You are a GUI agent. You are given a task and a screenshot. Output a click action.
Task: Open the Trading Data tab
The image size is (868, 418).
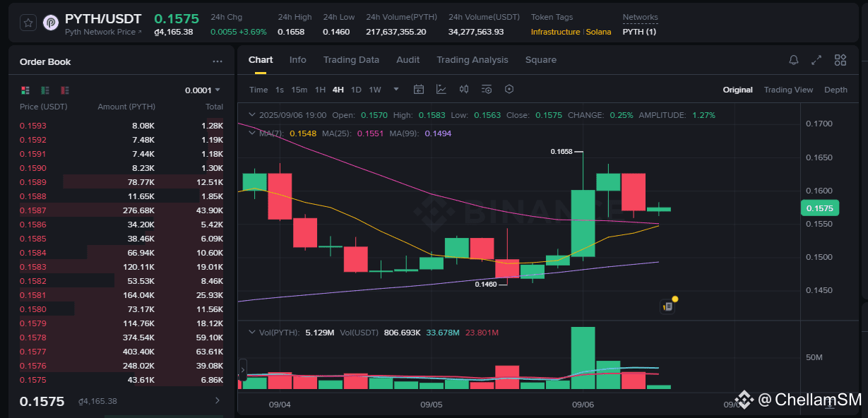(351, 60)
